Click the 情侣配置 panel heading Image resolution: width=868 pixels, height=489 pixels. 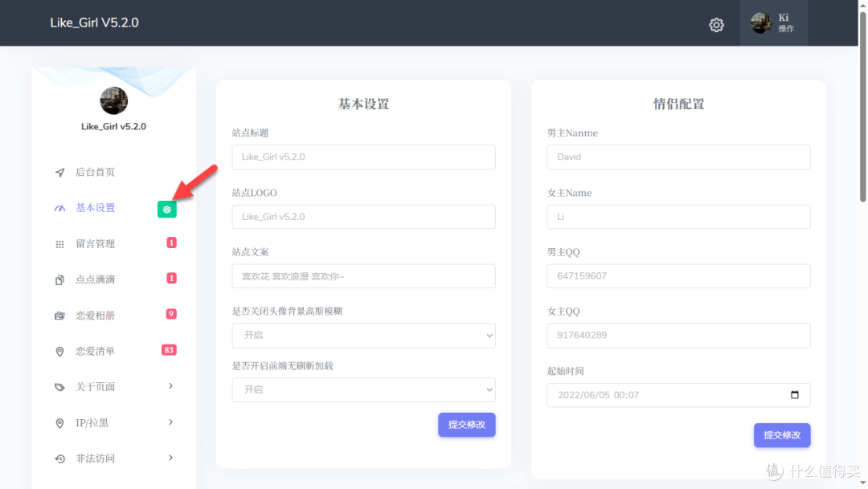(678, 104)
